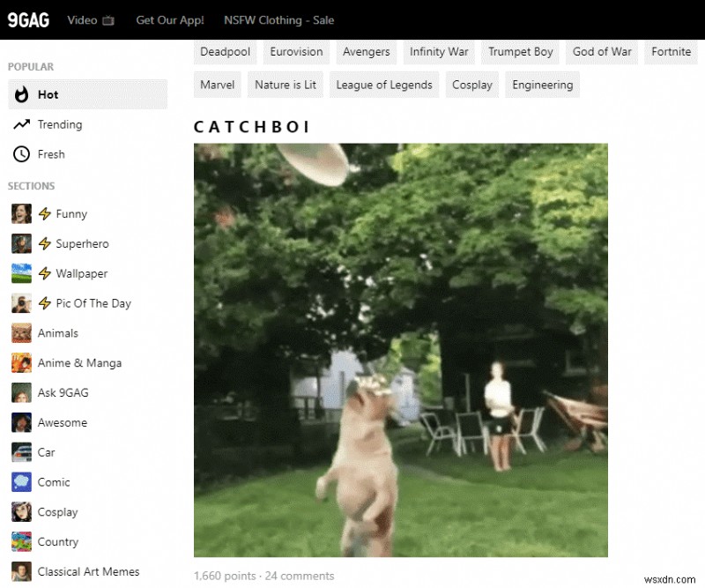Image resolution: width=705 pixels, height=588 pixels.
Task: Click the Cosplay section thumbnail
Action: [21, 512]
